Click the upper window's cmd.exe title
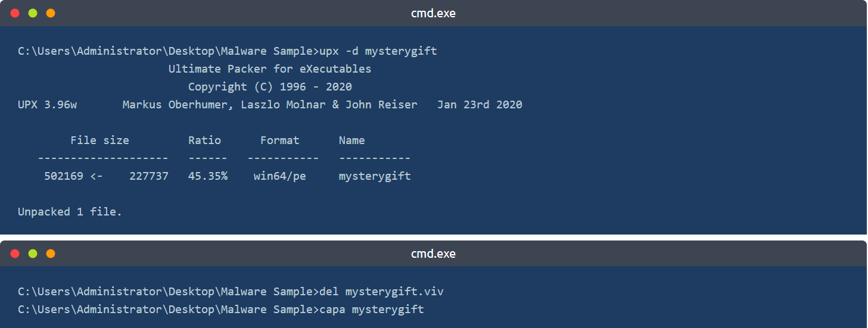This screenshot has width=868, height=328. pos(433,13)
